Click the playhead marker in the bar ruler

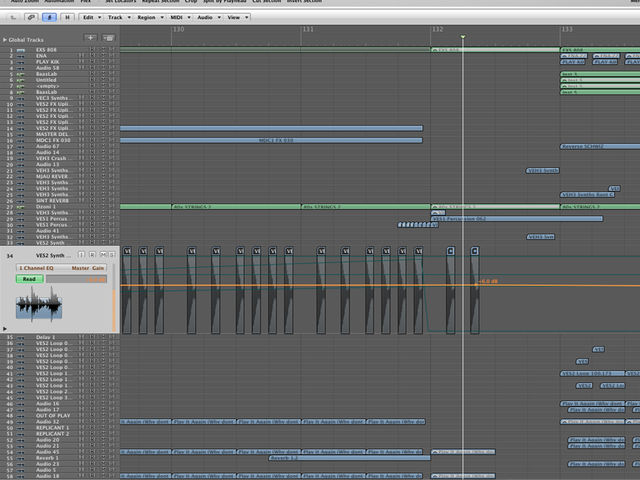click(x=463, y=37)
